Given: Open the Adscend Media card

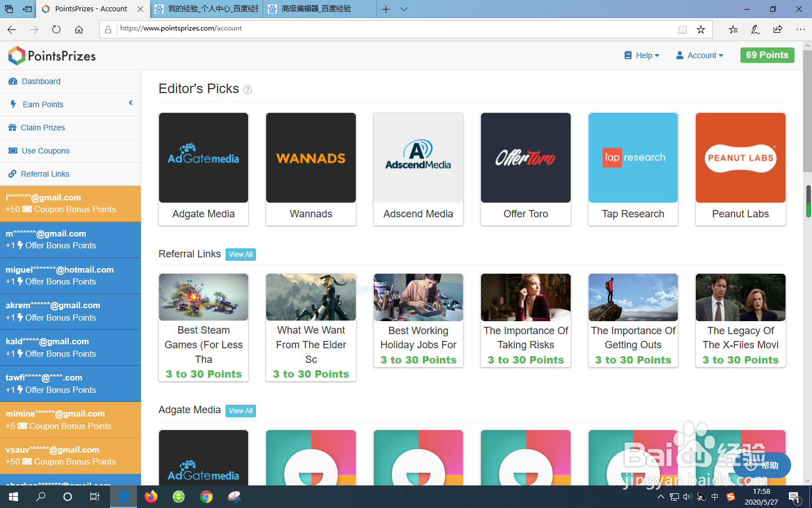Looking at the screenshot, I should pos(418,169).
